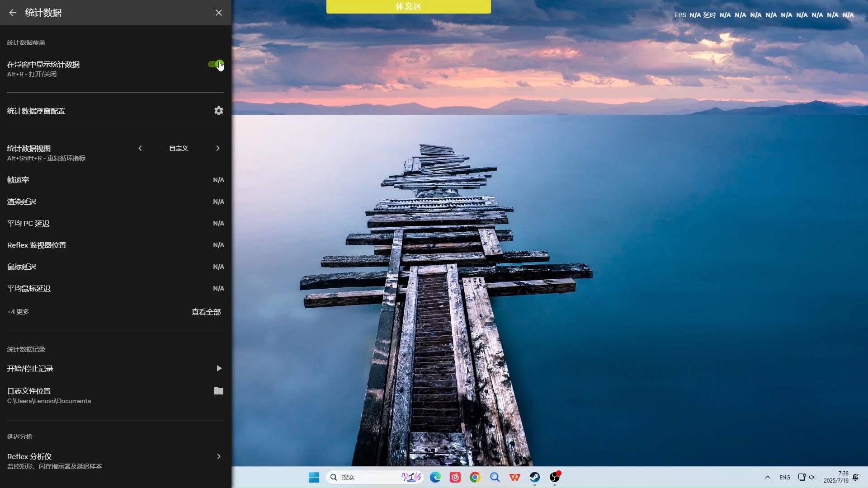Launch Google Chrome from the taskbar

pos(475,477)
